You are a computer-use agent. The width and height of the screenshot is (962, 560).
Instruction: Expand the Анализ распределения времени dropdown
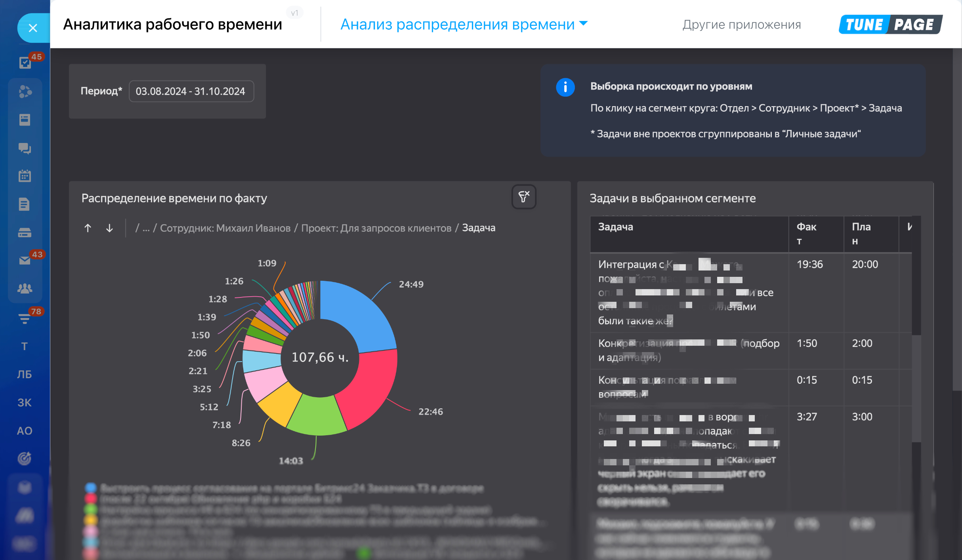point(464,25)
